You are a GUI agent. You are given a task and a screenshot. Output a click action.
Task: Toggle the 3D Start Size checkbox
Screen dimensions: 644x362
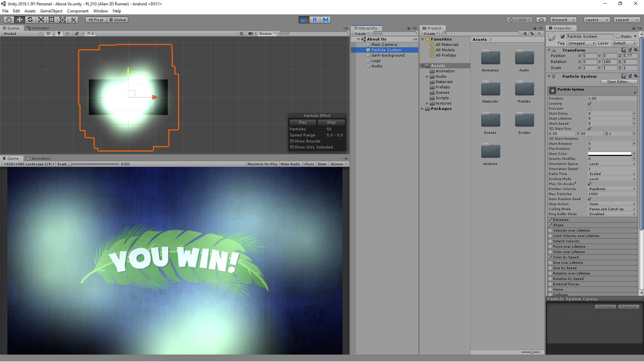[x=589, y=129]
